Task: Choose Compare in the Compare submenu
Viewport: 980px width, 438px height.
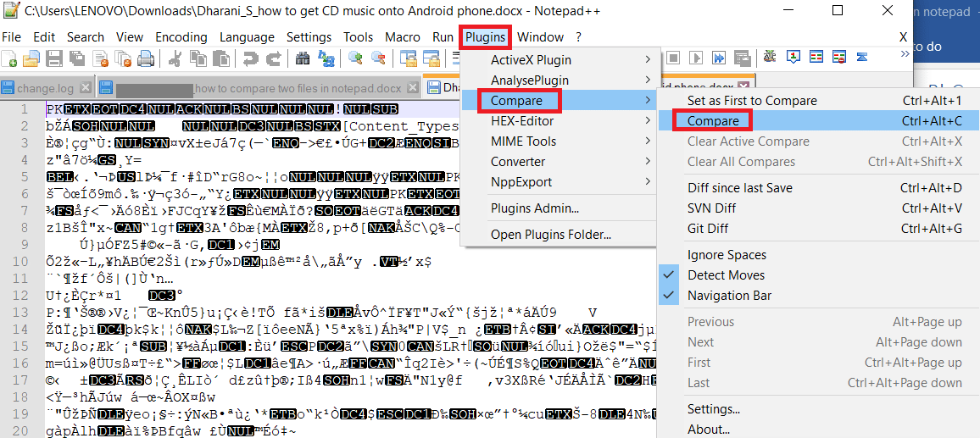Action: (818, 120)
